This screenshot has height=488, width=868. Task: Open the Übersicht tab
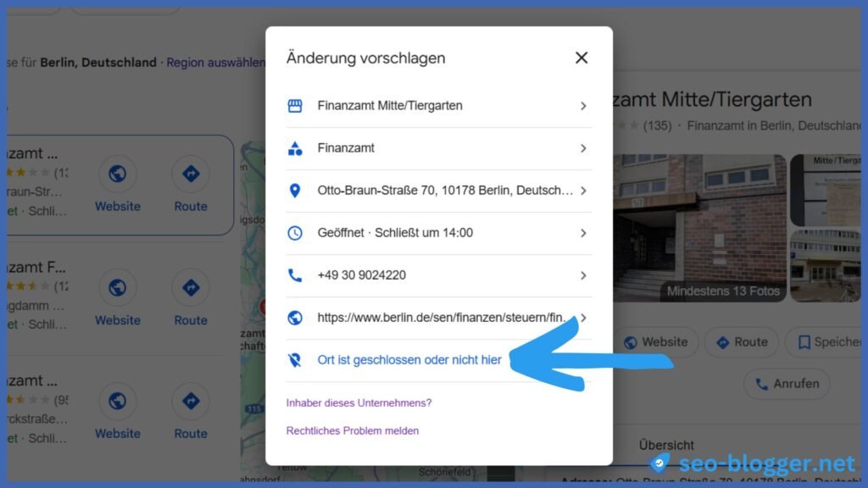[666, 445]
